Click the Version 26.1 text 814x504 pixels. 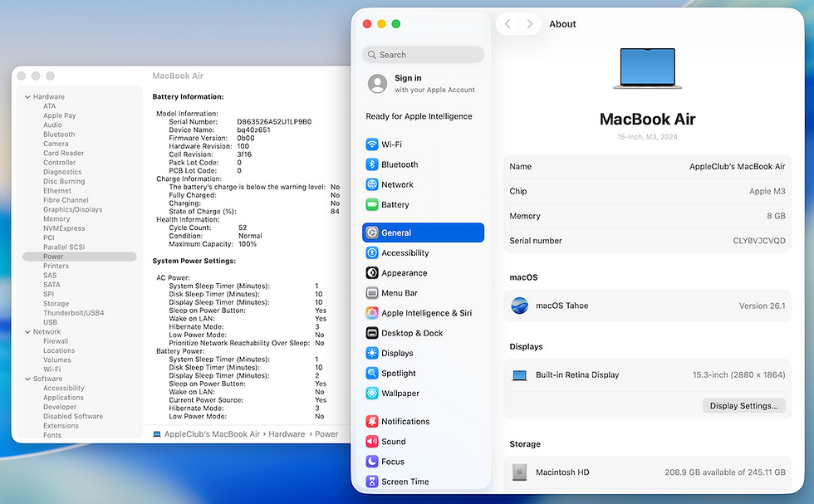point(763,306)
